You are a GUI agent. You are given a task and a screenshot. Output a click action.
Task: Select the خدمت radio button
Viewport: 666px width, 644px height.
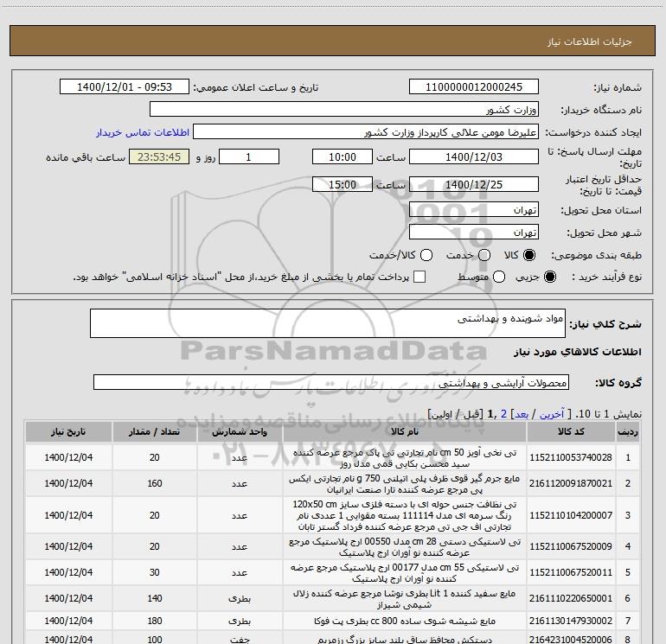[484, 255]
